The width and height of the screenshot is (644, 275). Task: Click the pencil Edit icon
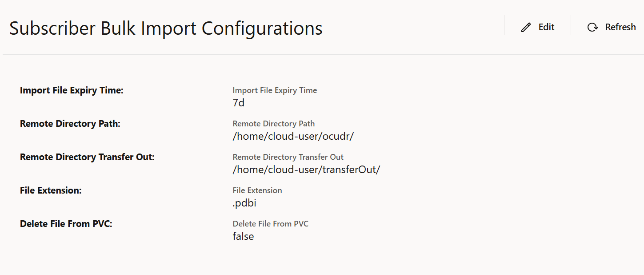point(526,27)
